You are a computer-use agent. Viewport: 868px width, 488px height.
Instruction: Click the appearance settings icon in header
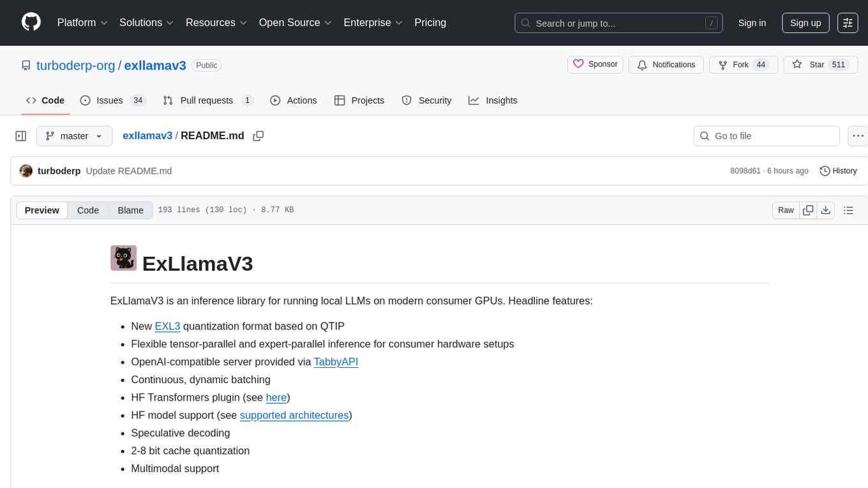[848, 23]
